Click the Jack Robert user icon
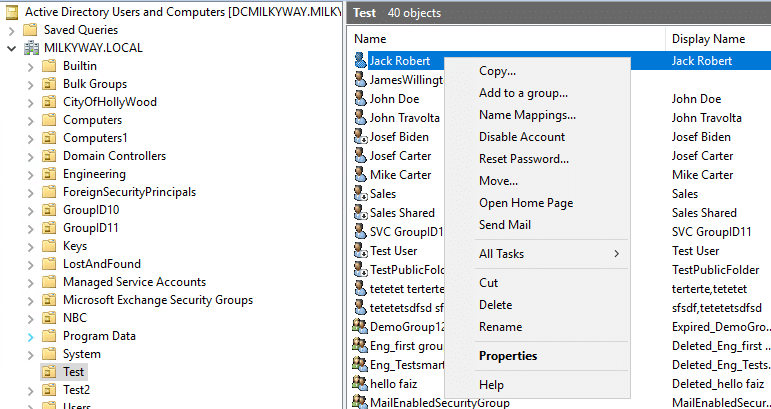This screenshot has height=409, width=771. (x=360, y=60)
